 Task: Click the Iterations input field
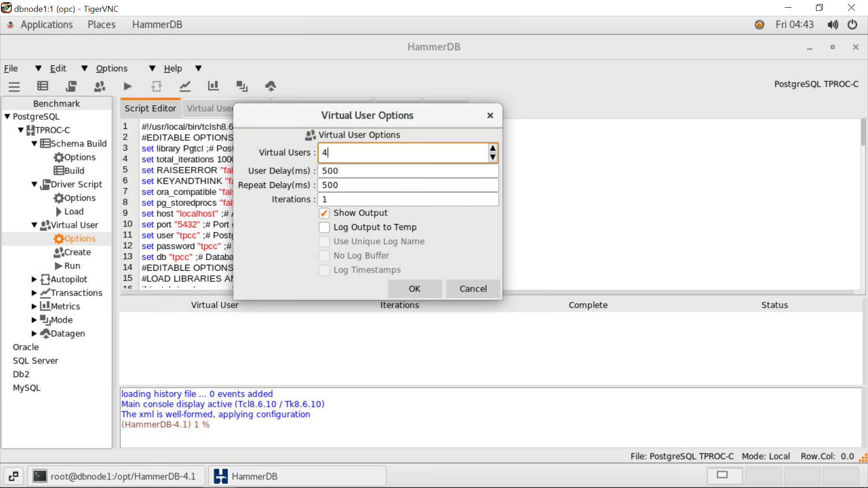[408, 199]
